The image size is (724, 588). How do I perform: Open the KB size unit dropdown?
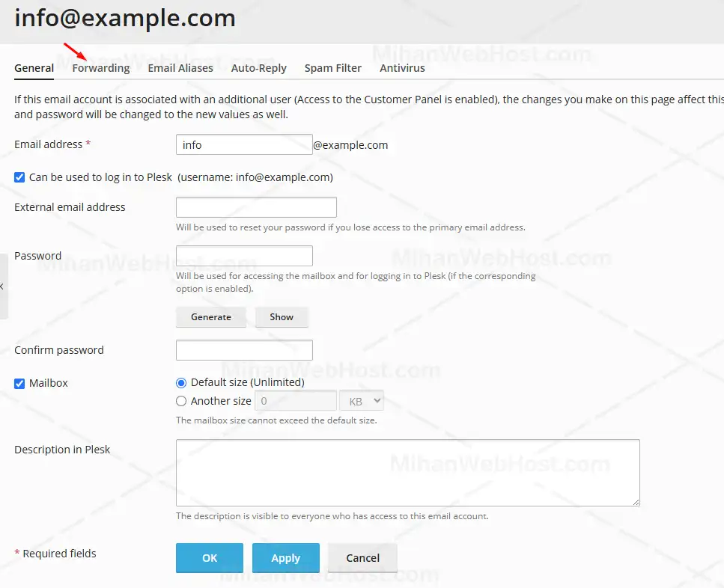pyautogui.click(x=362, y=401)
